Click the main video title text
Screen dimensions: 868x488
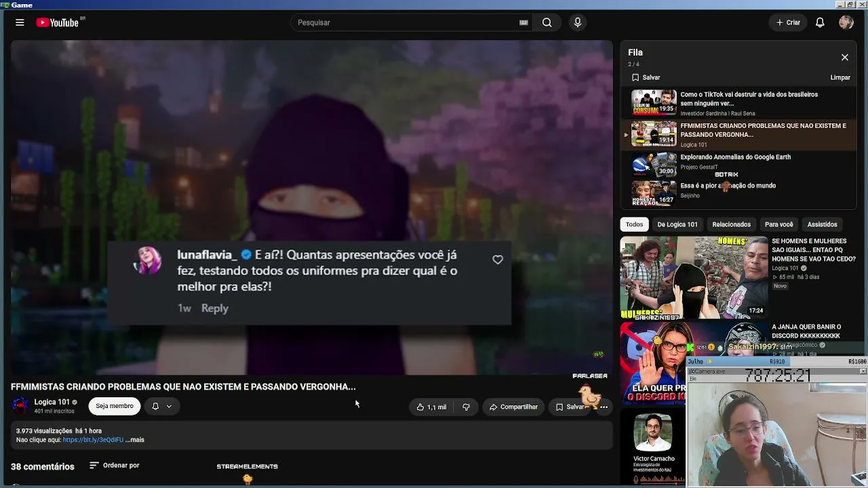point(183,387)
